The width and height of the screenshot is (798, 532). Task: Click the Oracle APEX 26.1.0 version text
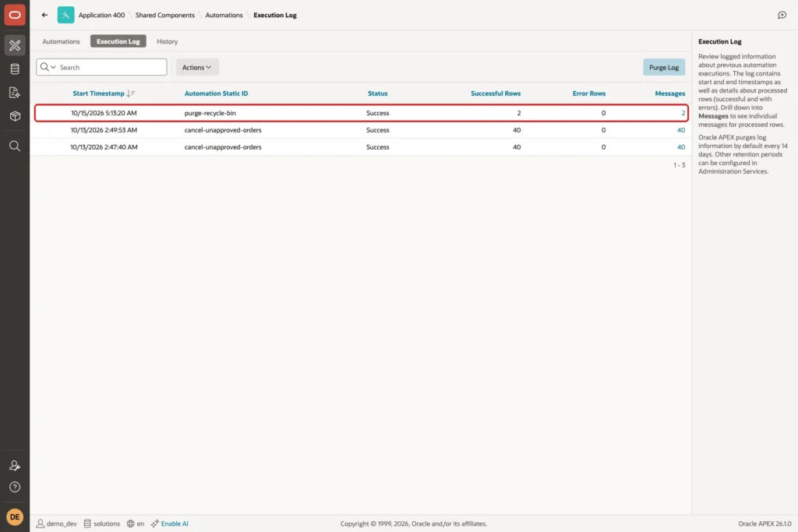tap(764, 523)
